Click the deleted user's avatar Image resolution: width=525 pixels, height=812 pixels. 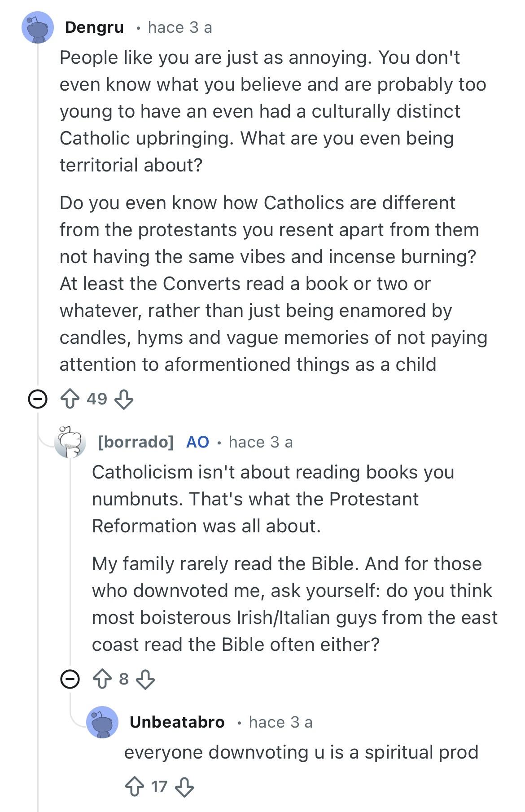[x=70, y=442]
